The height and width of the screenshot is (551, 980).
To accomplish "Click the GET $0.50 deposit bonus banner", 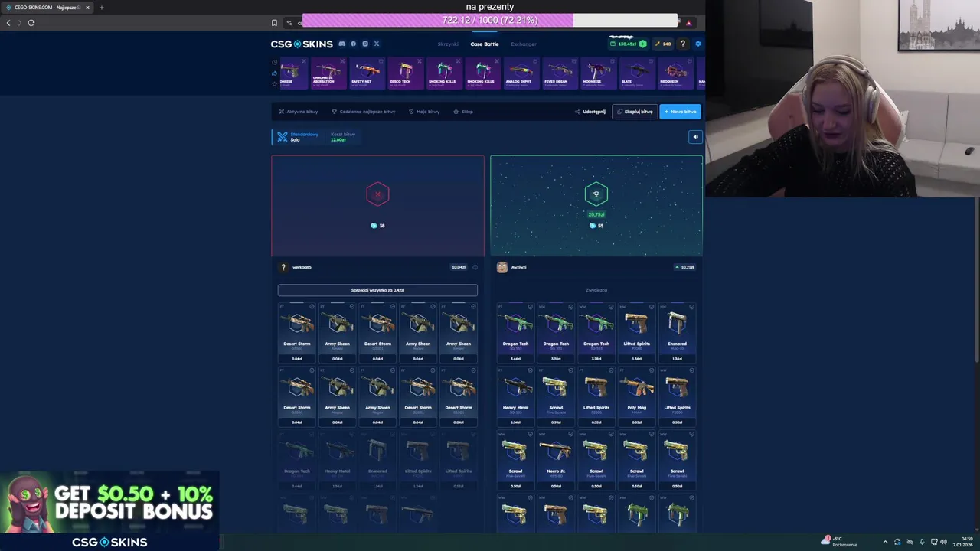I will [109, 503].
